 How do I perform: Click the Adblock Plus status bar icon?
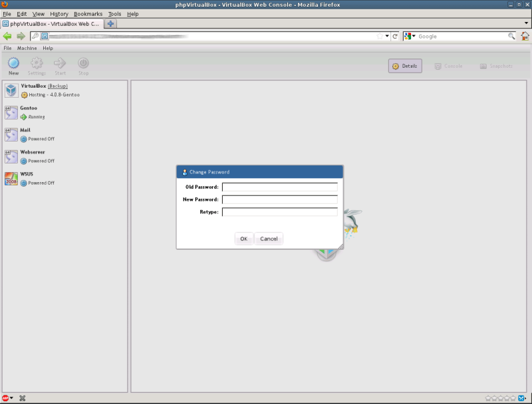tap(5, 398)
